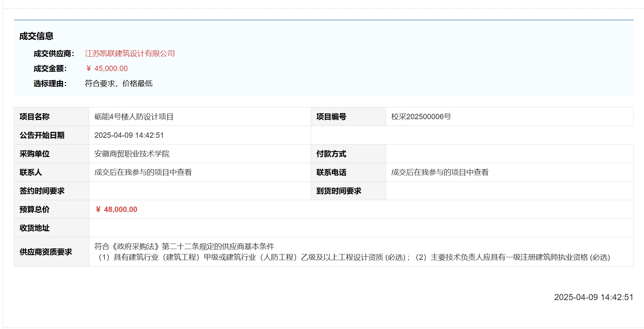Click the 联系人 value text in the table
The image size is (644, 329).
(143, 172)
